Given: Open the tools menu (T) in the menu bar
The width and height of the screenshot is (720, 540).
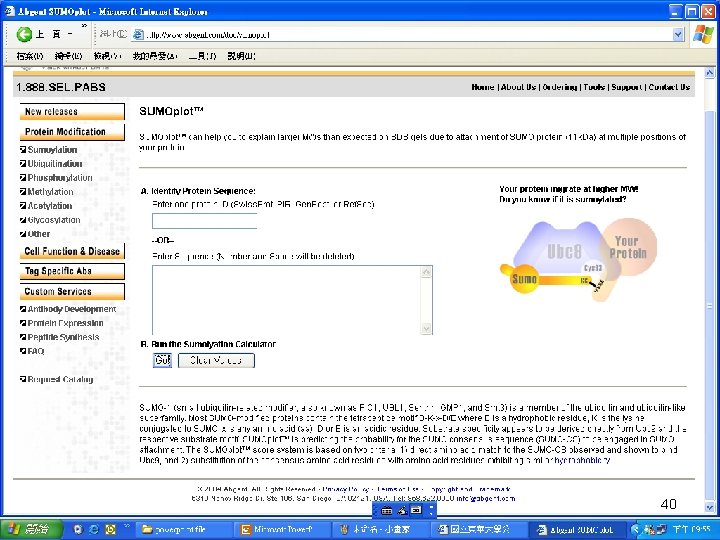Looking at the screenshot, I should (202, 56).
